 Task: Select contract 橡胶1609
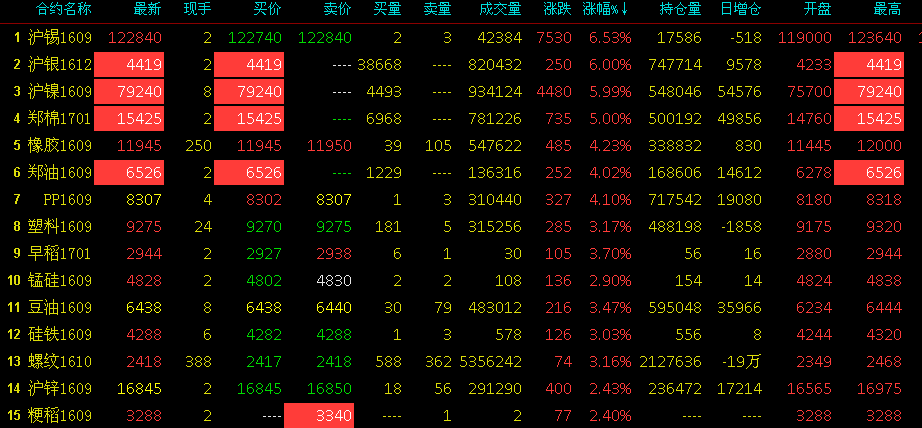tap(60, 146)
